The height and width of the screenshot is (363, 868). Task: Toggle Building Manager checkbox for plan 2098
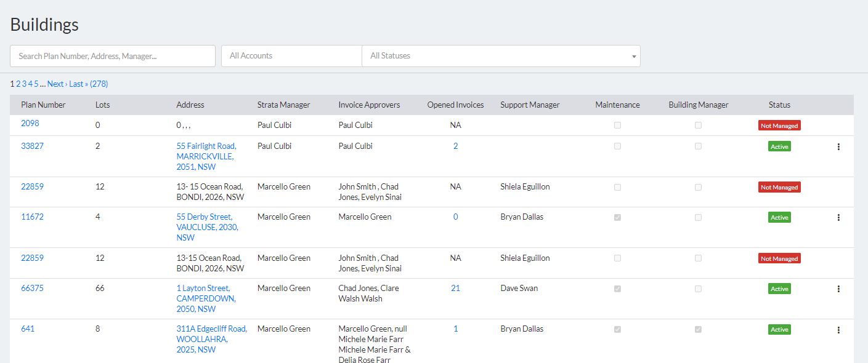coord(698,125)
